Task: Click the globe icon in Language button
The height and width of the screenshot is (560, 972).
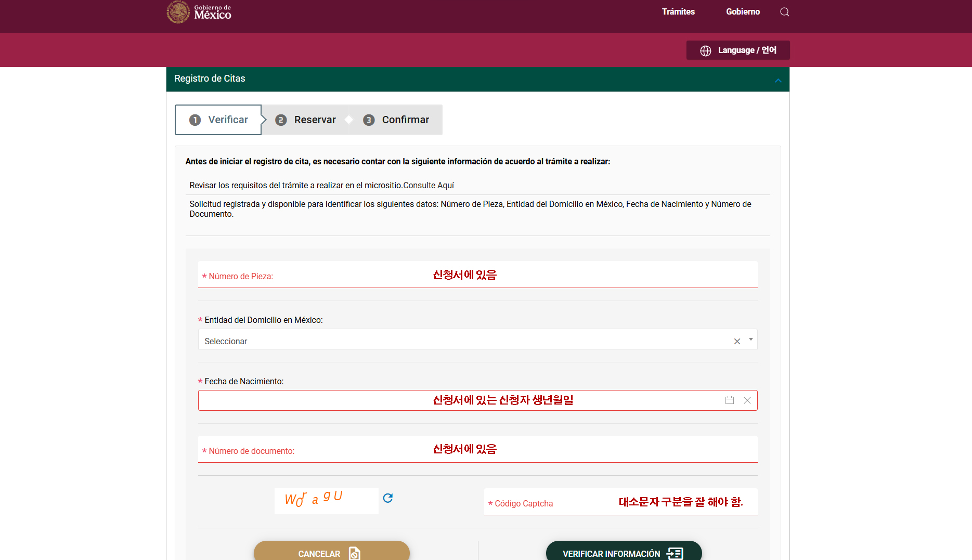Action: 705,50
